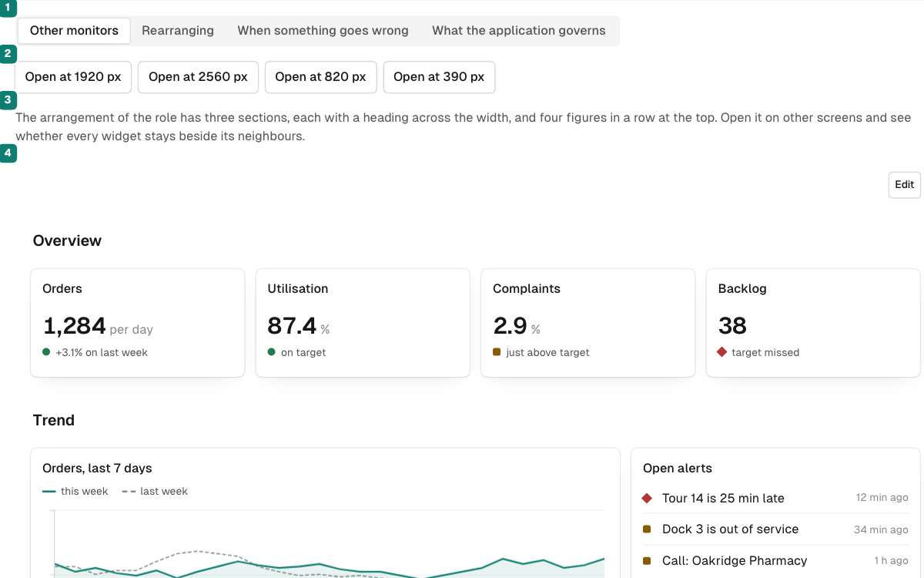Open the When something goes wrong tab
This screenshot has height=578, width=924.
(323, 31)
